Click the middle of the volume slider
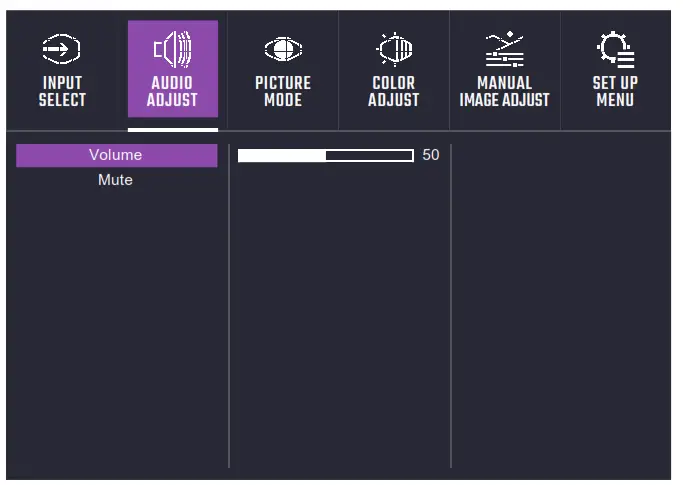This screenshot has width=683, height=485. pos(326,156)
